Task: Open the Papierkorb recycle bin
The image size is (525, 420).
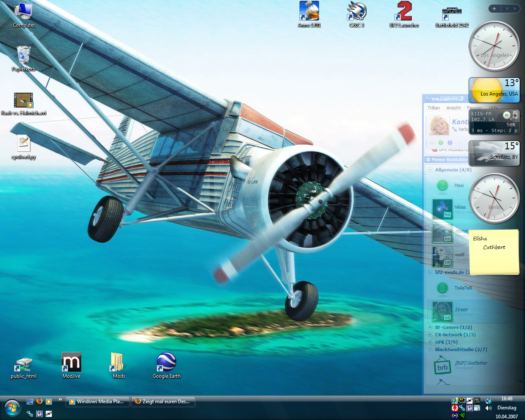Action: click(x=24, y=58)
